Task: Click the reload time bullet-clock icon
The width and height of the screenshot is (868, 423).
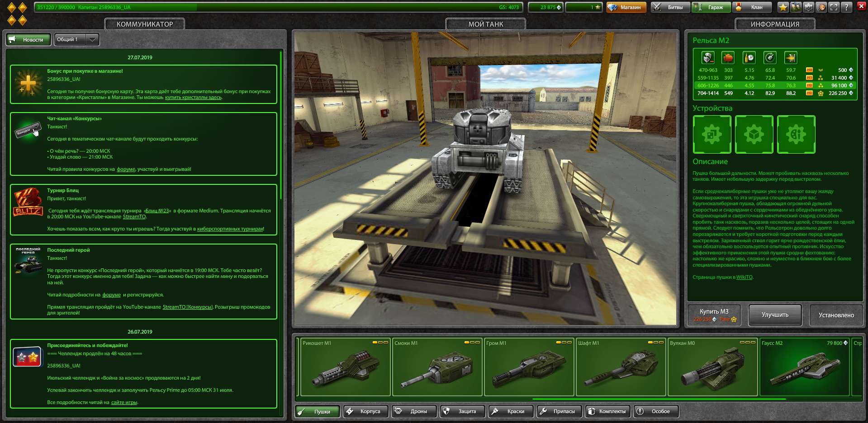Action: 749,58
